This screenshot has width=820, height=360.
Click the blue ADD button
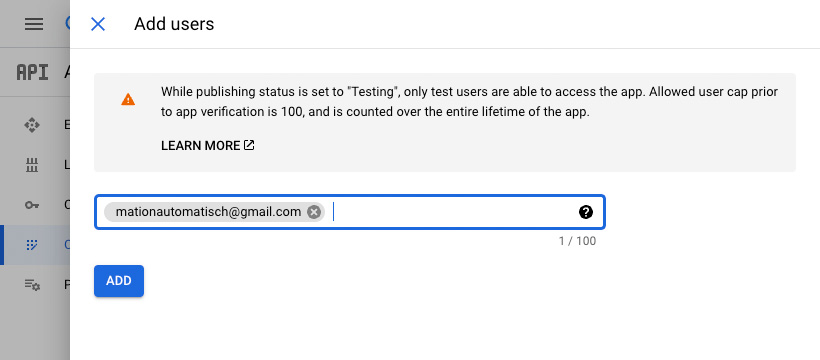click(x=119, y=281)
